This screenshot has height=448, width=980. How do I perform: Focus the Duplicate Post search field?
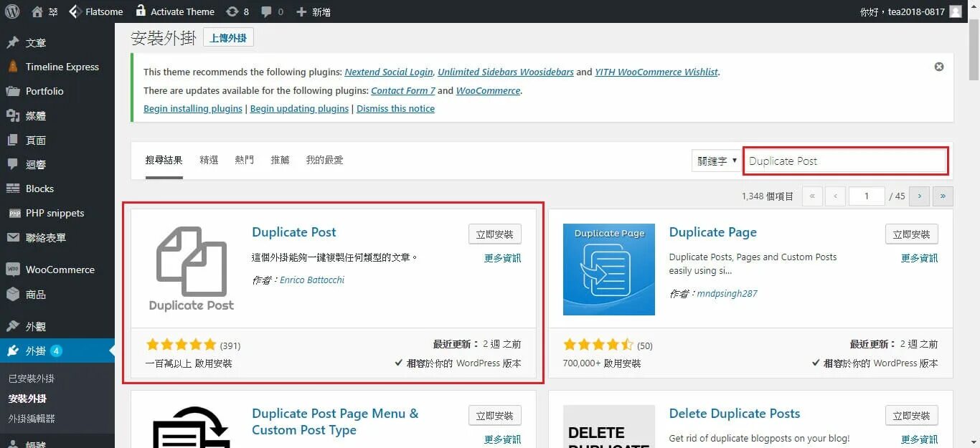pos(846,161)
